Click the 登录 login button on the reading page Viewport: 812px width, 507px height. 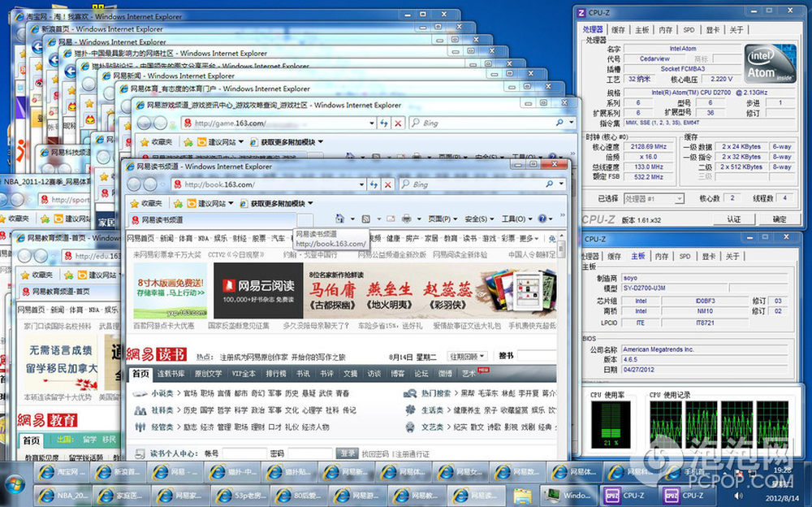pos(347,453)
